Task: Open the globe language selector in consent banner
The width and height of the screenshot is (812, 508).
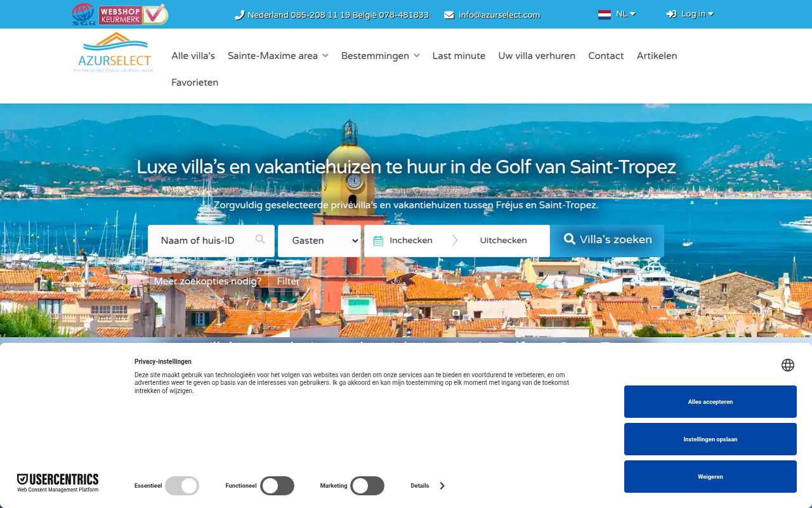Action: (x=788, y=364)
